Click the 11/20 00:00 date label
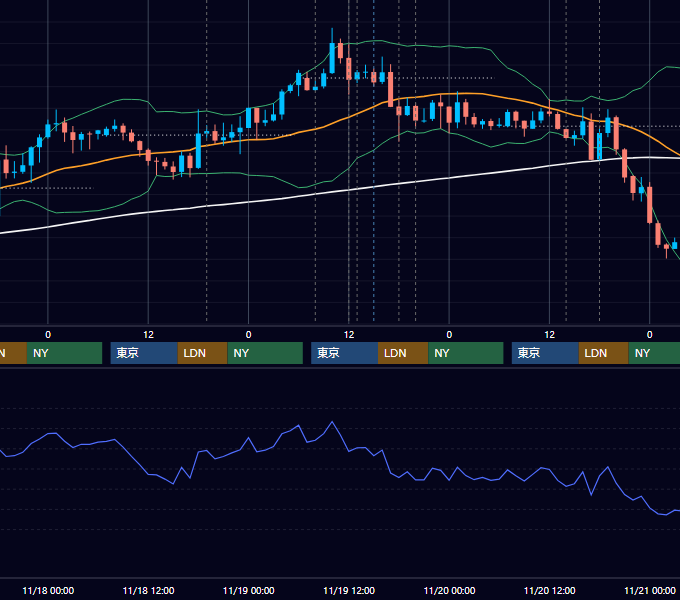Image resolution: width=680 pixels, height=600 pixels. coord(449,590)
